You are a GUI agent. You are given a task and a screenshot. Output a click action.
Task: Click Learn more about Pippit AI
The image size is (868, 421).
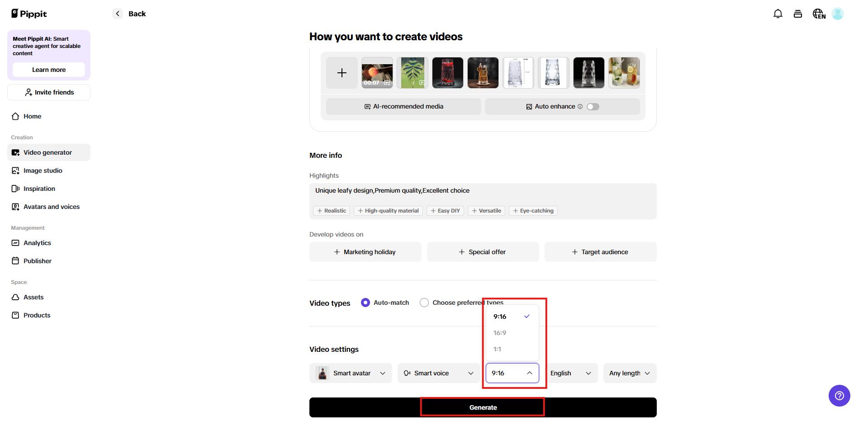tap(48, 70)
